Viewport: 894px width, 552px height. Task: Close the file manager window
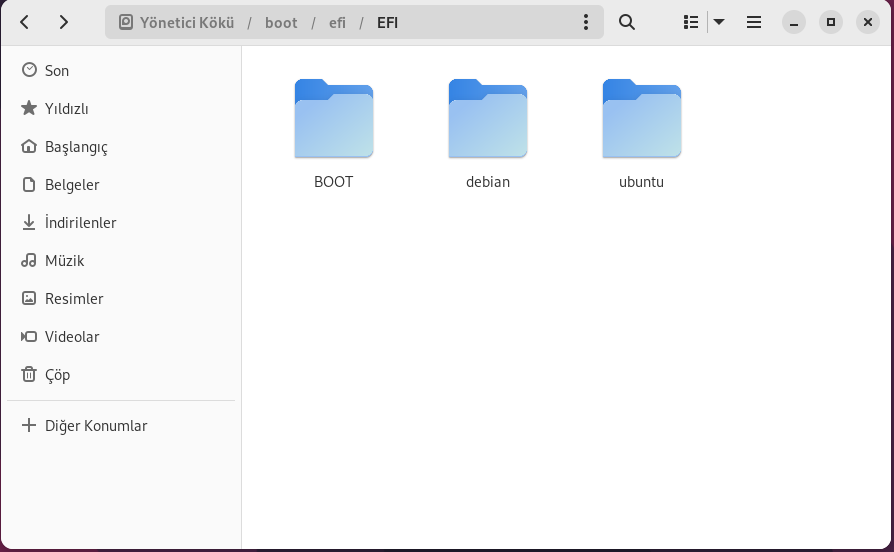pyautogui.click(x=868, y=22)
